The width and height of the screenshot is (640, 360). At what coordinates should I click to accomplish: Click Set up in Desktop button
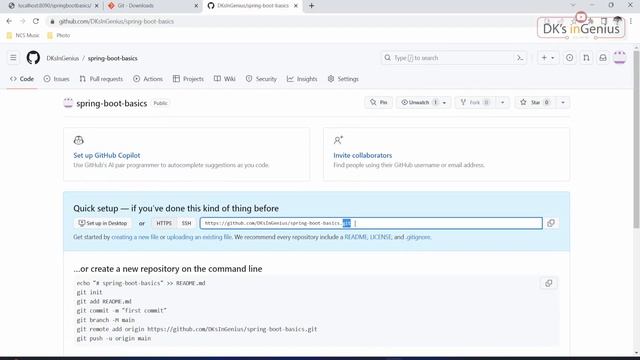pos(103,223)
